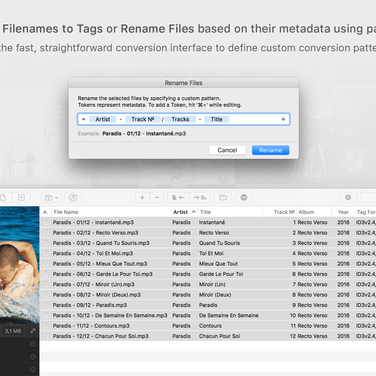Click the tags-to-filenames right arrow button
The height and width of the screenshot is (376, 376).
[x=200, y=197]
